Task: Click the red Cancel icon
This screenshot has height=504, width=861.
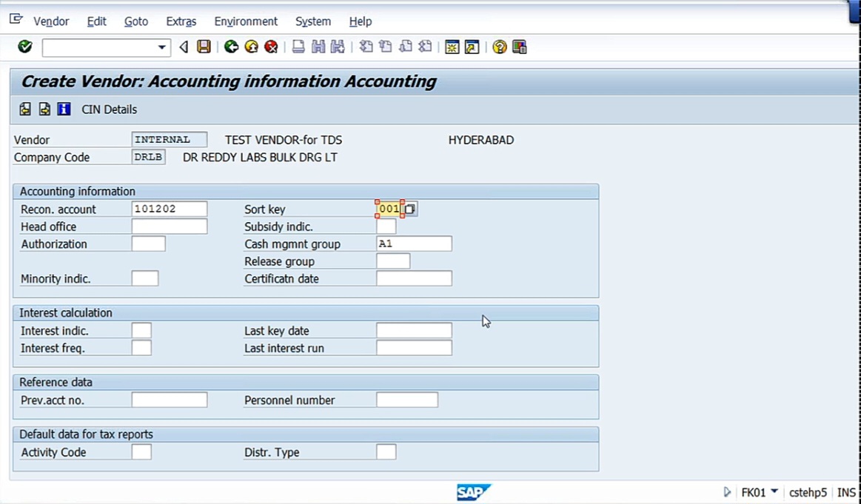Action: coord(271,47)
